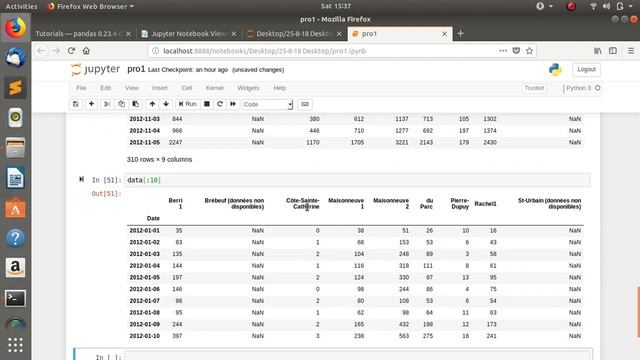The width and height of the screenshot is (640, 360).
Task: Open the Edit menu
Action: (105, 88)
